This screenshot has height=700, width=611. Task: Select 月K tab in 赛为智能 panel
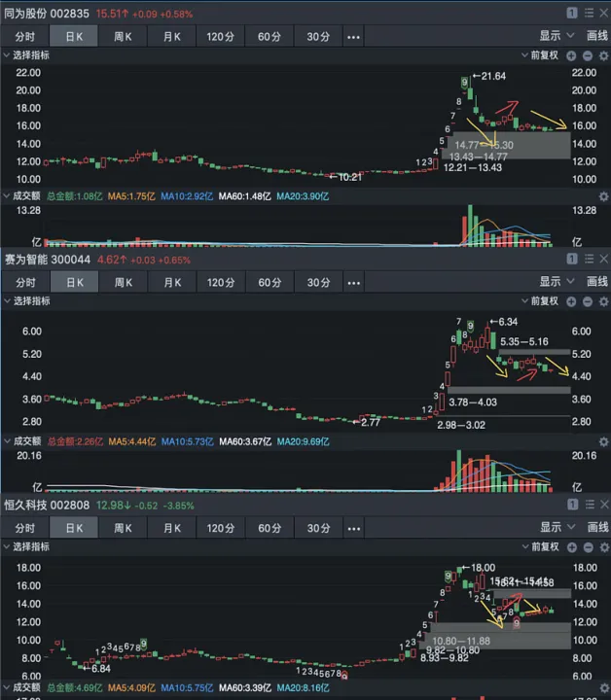(x=172, y=283)
